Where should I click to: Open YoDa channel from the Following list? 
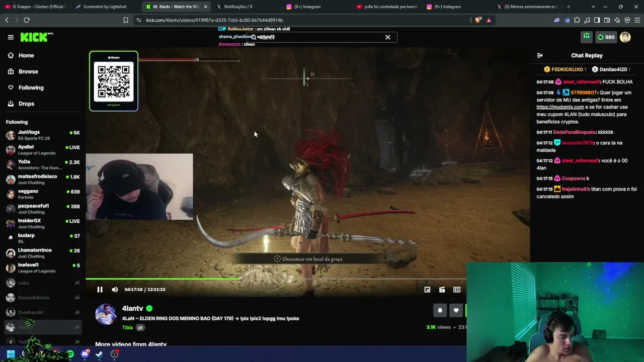(43, 164)
